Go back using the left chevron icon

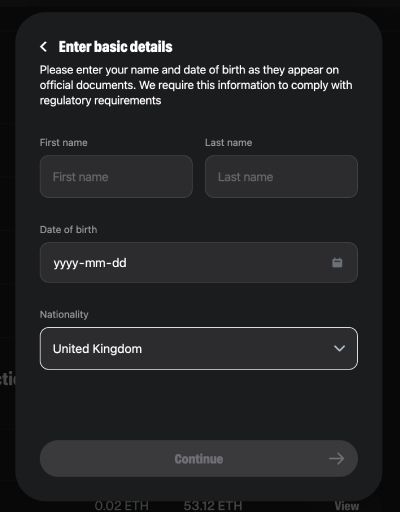[43, 47]
